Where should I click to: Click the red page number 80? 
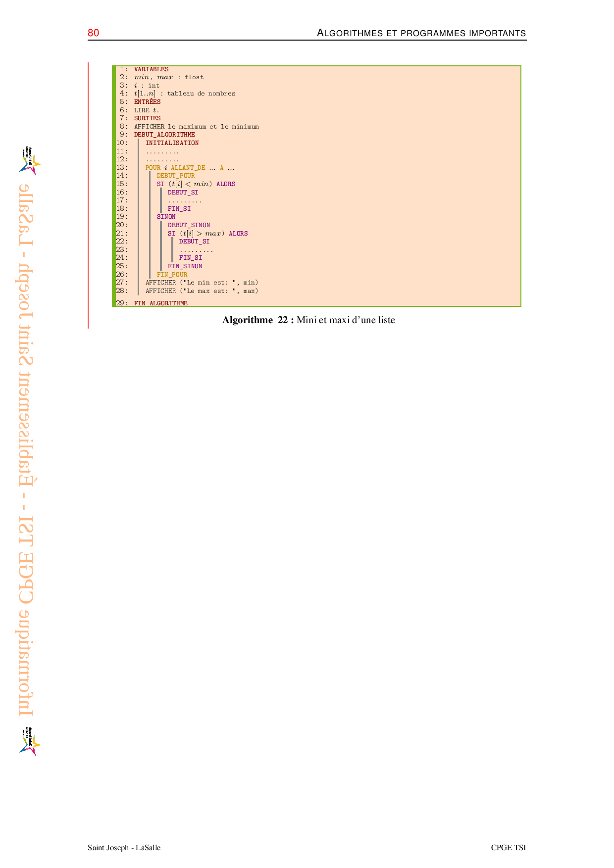93,33
